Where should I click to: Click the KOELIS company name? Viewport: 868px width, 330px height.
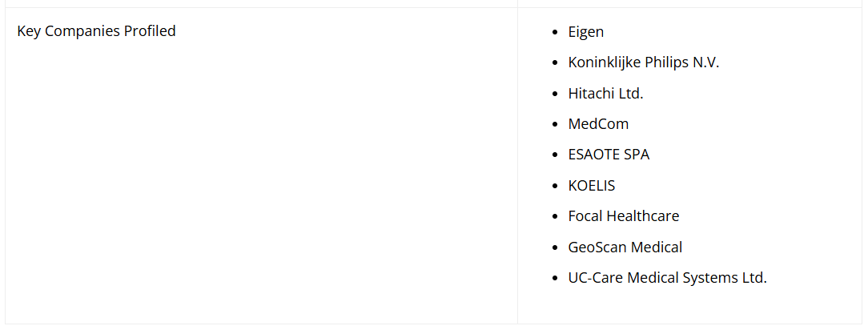pos(592,185)
